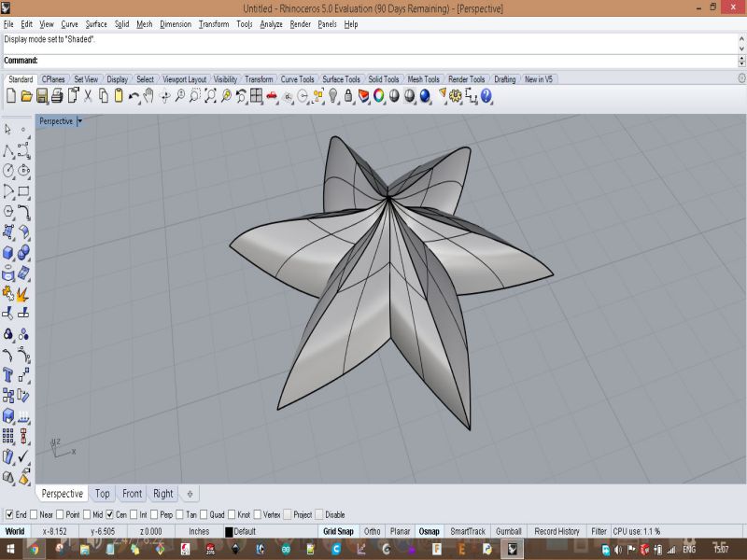Uncheck the Cen osnap checkbox

[x=109, y=514]
